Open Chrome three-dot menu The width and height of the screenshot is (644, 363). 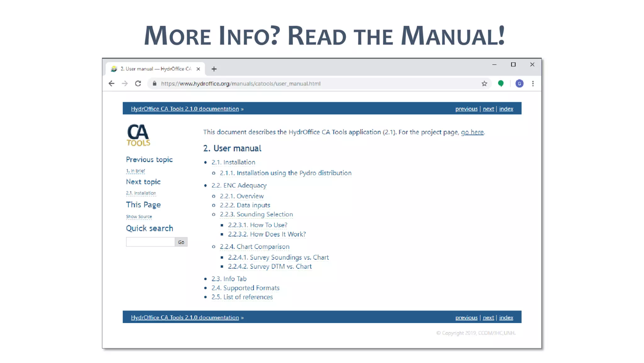pyautogui.click(x=533, y=84)
